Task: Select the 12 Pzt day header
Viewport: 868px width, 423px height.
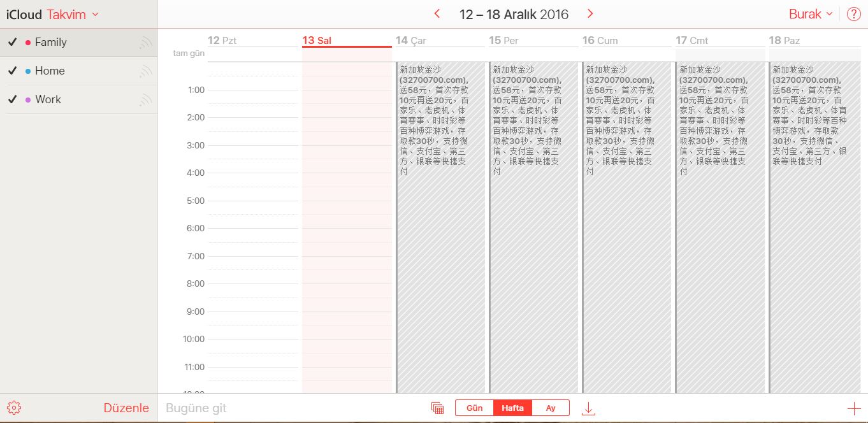Action: [x=222, y=40]
